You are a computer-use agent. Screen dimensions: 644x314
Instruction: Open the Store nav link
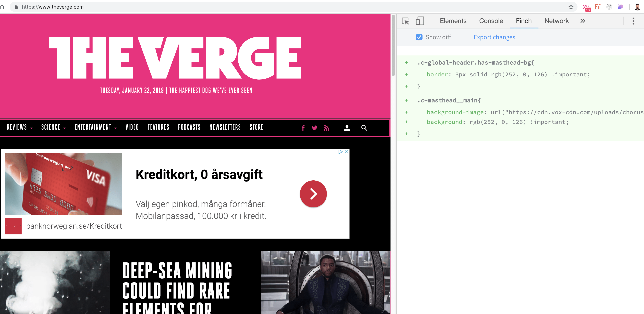(x=257, y=127)
